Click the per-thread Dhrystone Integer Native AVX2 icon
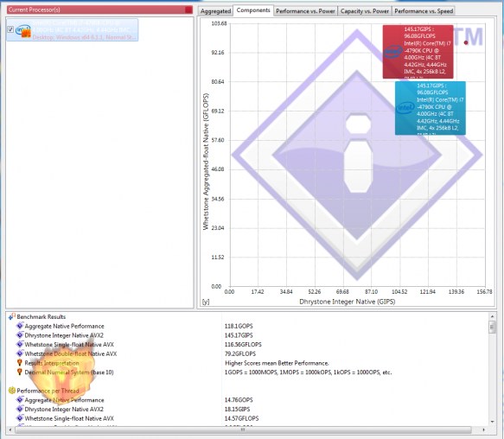Image resolution: width=504 pixels, height=439 pixels. [20, 409]
